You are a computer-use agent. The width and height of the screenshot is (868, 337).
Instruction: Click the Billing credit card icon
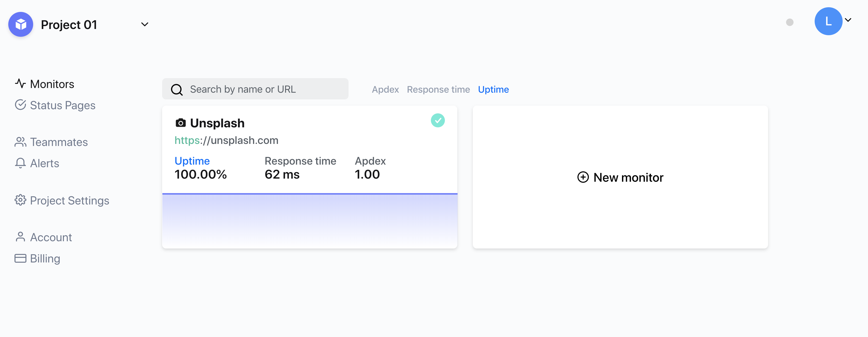click(x=20, y=258)
